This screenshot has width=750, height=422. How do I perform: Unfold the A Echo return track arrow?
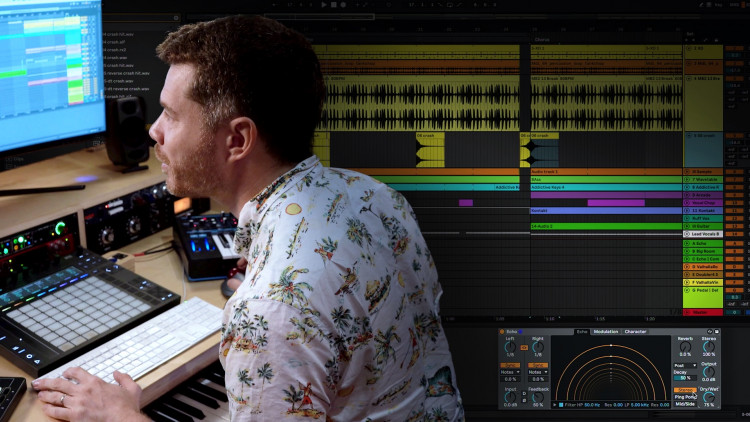[688, 244]
